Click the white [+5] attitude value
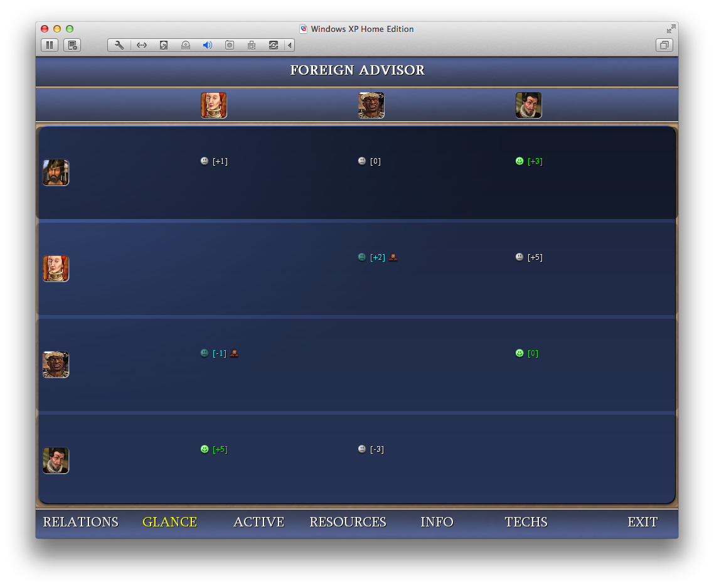The height and width of the screenshot is (588, 714). tap(535, 257)
